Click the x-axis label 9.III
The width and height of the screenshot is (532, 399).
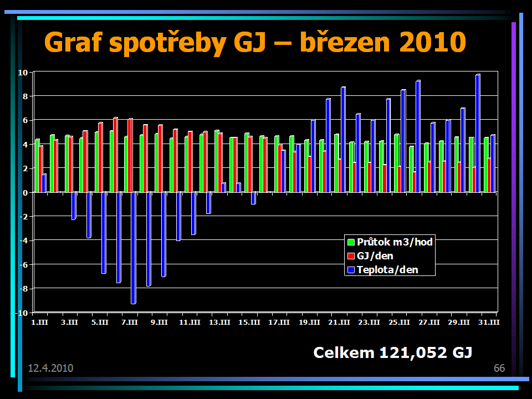(x=160, y=322)
